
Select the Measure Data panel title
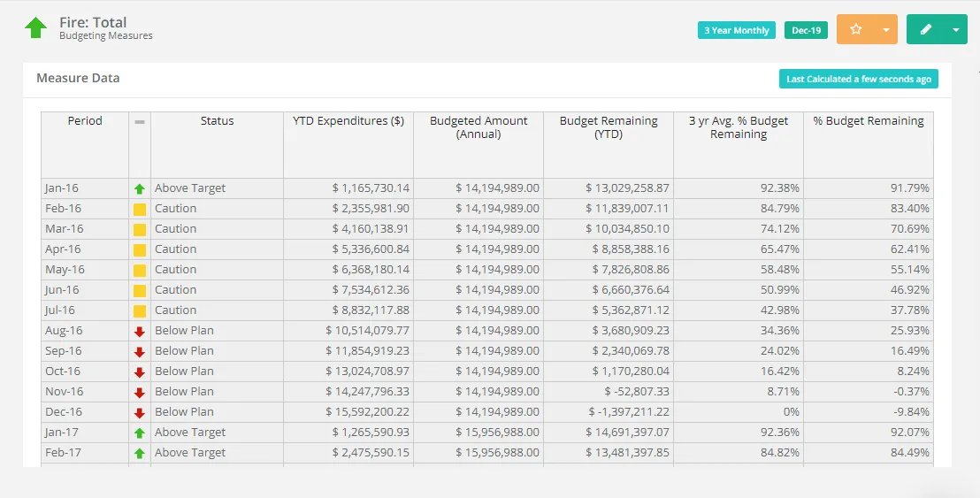point(78,78)
